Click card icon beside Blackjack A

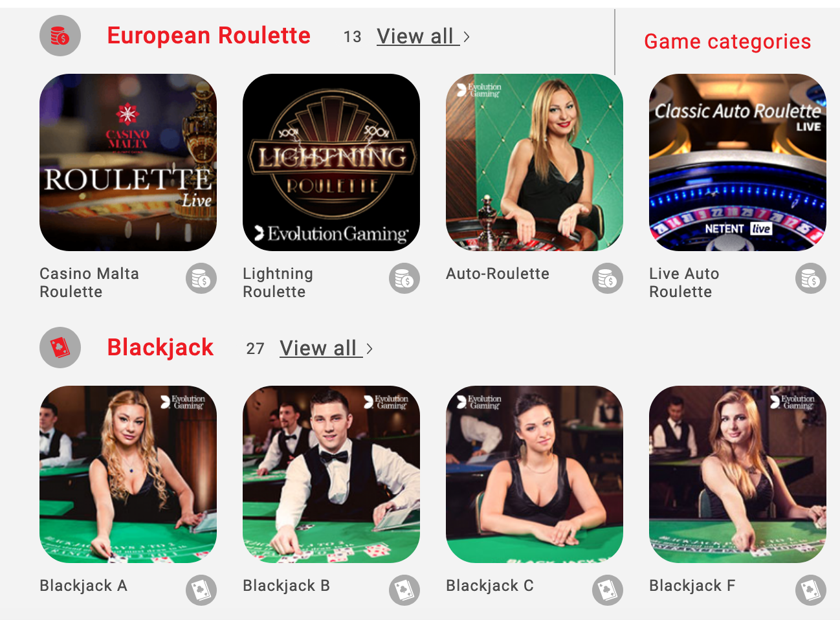coord(201,590)
